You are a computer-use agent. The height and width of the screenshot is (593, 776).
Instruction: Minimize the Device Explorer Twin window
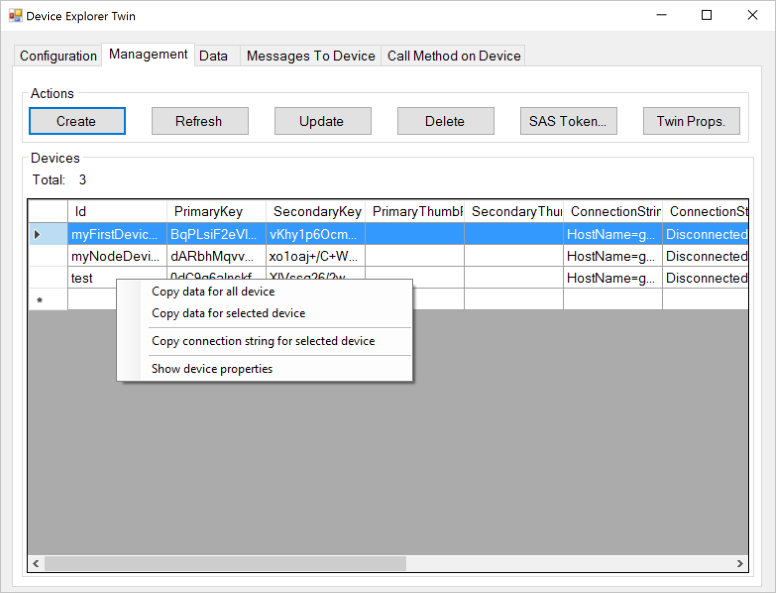click(661, 15)
